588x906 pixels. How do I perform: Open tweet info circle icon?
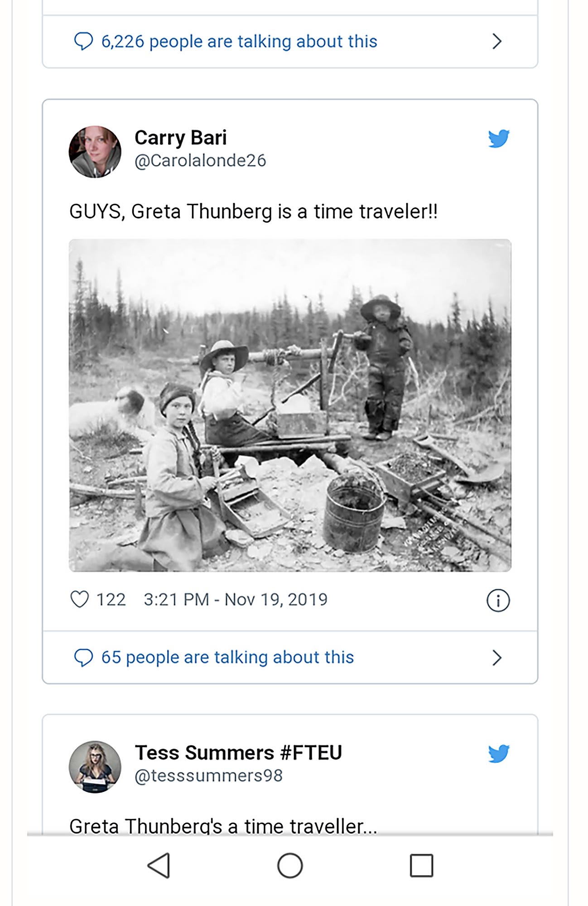498,601
